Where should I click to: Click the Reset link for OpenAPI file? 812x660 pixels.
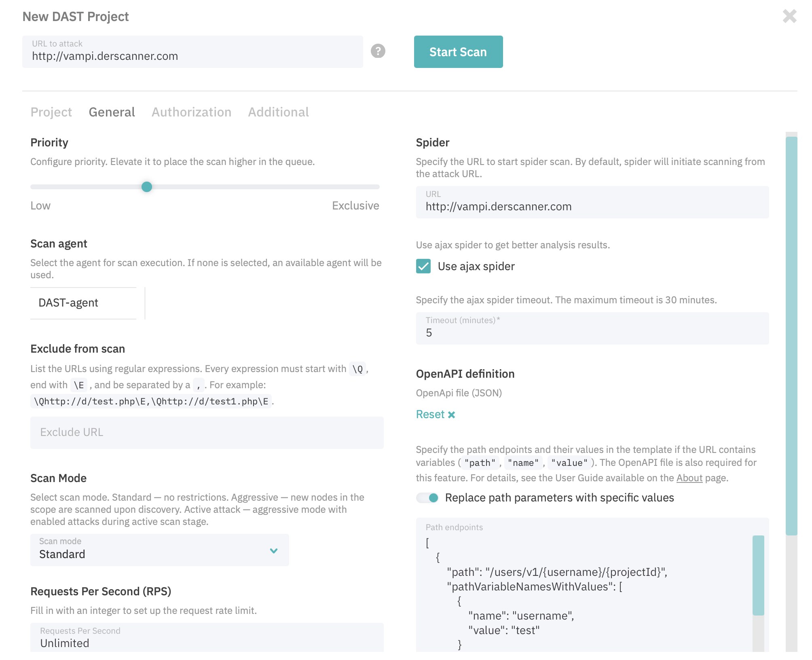pyautogui.click(x=430, y=415)
